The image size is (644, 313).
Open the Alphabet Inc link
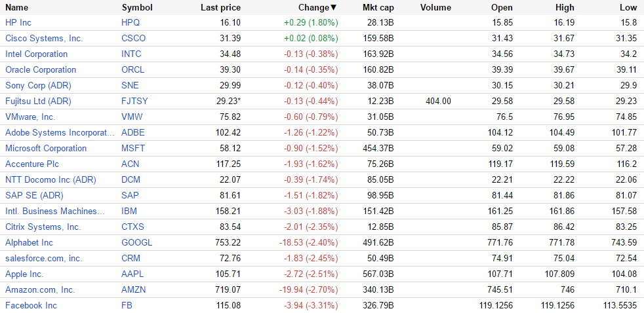pyautogui.click(x=29, y=242)
